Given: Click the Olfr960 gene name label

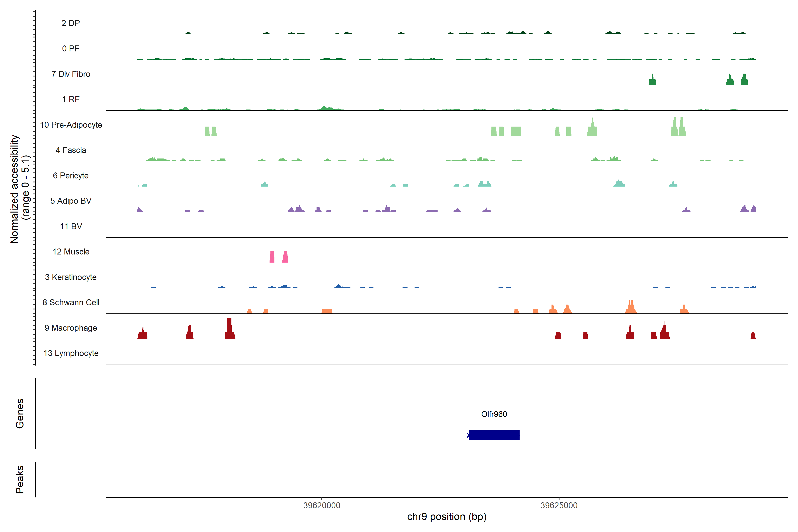Looking at the screenshot, I should (494, 414).
